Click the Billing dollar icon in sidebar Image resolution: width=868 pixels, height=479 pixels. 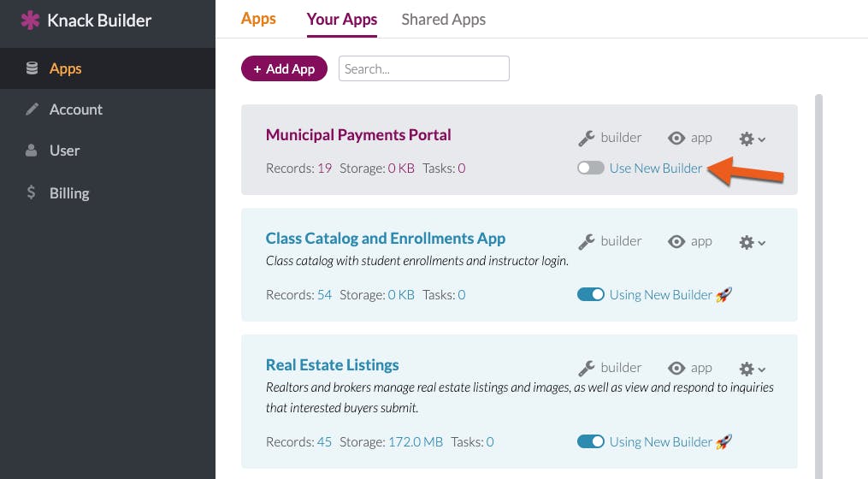(x=31, y=192)
